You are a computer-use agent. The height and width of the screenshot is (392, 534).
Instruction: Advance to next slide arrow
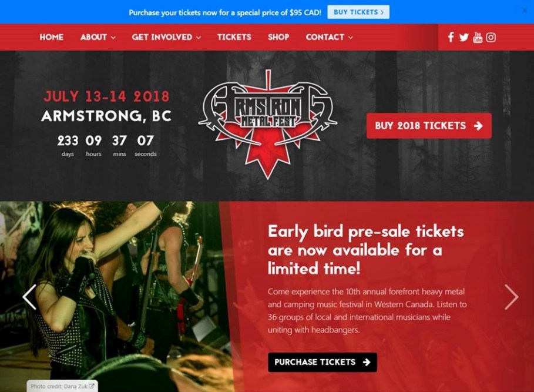point(512,297)
